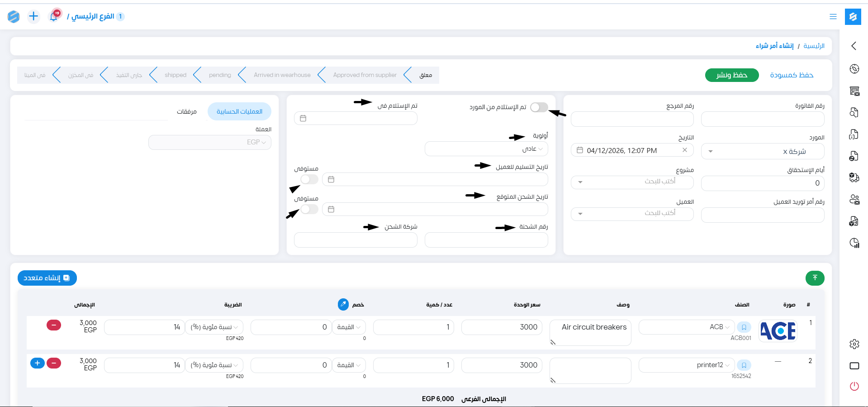Select the العمليات الحسابية tab
Screen dimensions: 868x407
coord(239,111)
